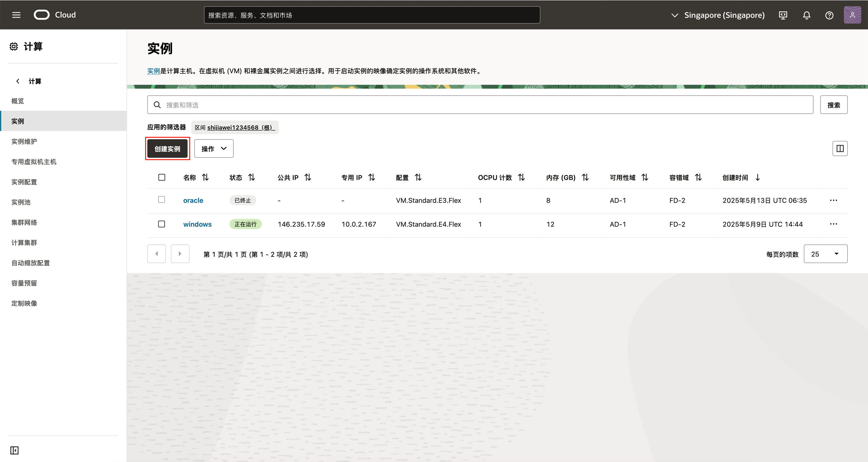The height and width of the screenshot is (462, 868).
Task: Open the Cloud Shell developer tools icon
Action: (x=783, y=15)
